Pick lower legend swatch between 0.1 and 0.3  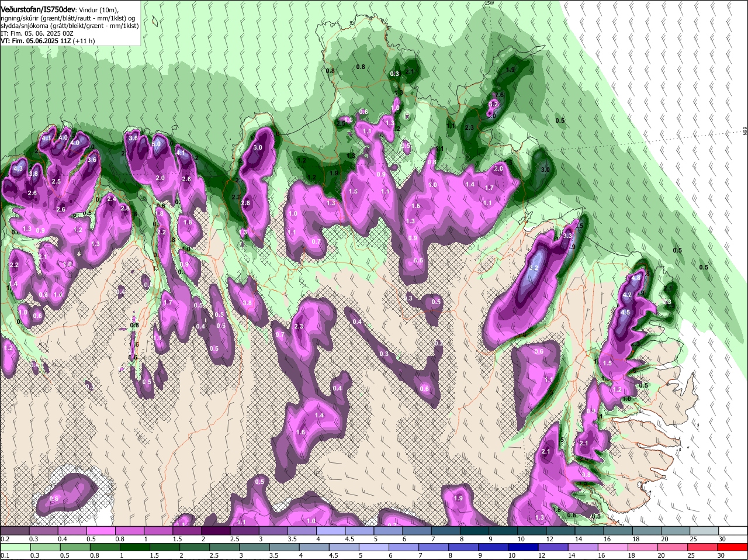coord(15,547)
